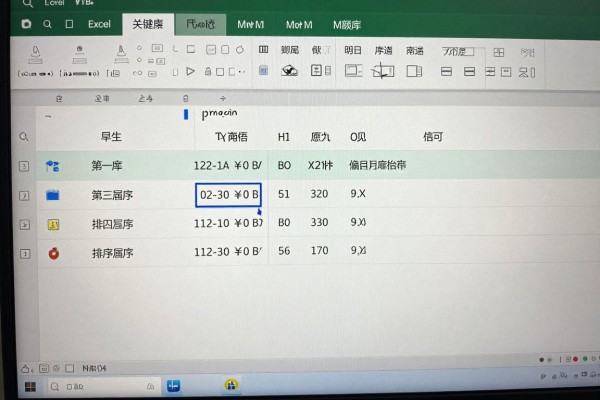Switch to the 关键康 ribbon tab
The width and height of the screenshot is (600, 400).
(x=148, y=24)
